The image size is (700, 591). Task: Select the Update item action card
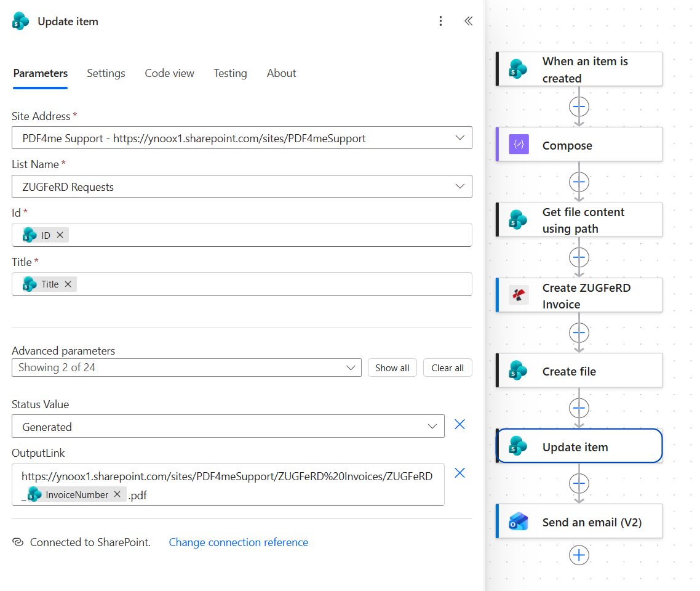579,446
